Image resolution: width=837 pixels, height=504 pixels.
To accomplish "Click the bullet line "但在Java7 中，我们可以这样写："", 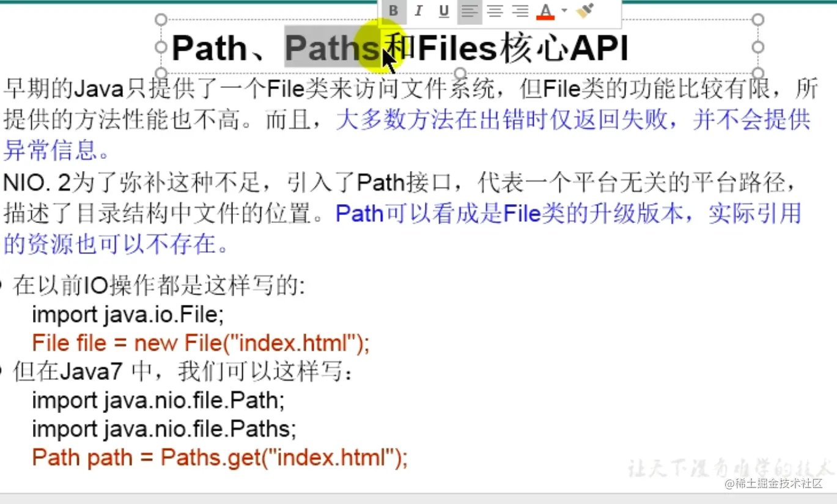I will click(x=183, y=372).
